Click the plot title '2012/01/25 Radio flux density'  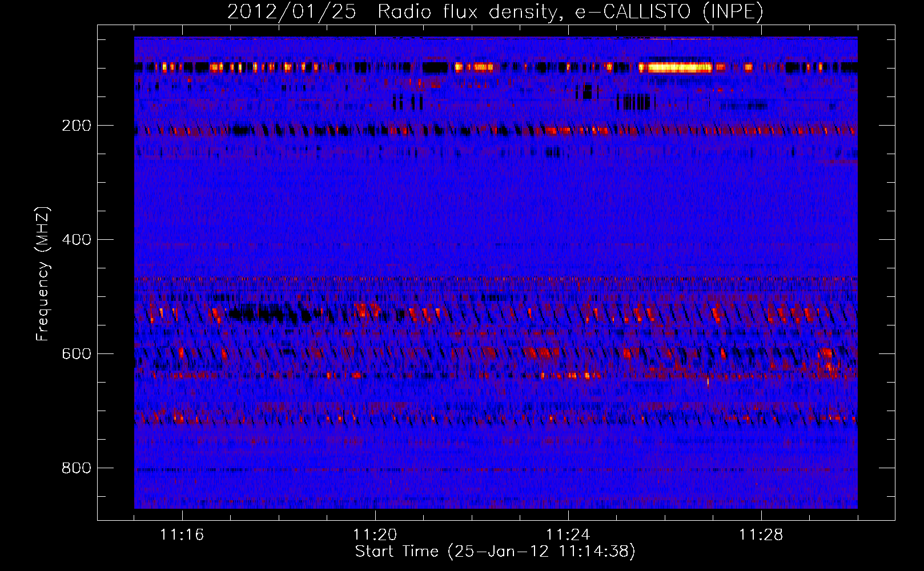(495, 11)
